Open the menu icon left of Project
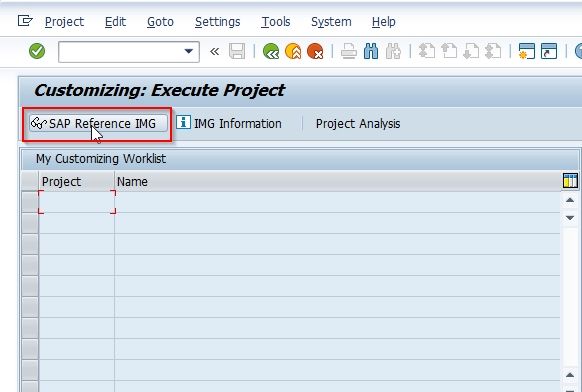The image size is (582, 392). pyautogui.click(x=25, y=21)
